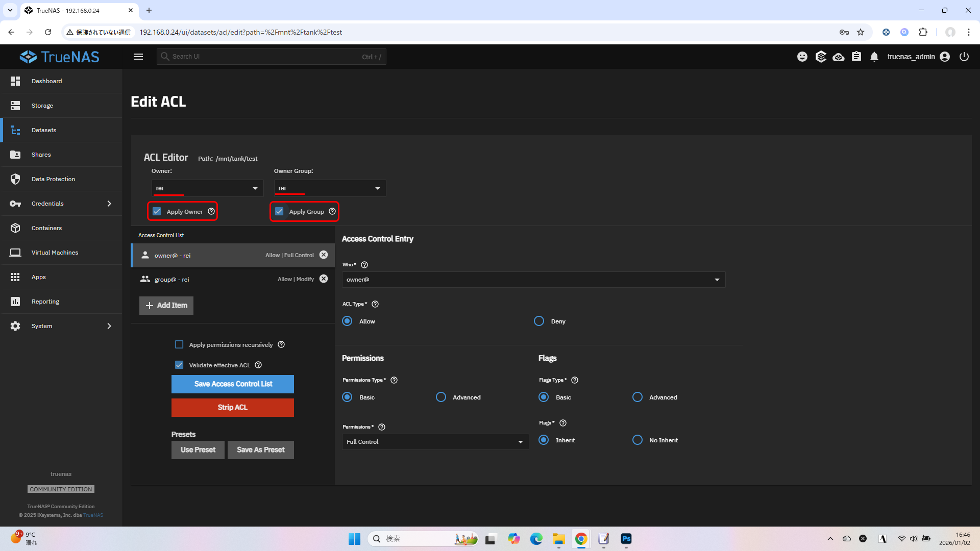Toggle sidebar with hamburger menu icon
The height and width of the screenshot is (551, 980).
[x=138, y=57]
